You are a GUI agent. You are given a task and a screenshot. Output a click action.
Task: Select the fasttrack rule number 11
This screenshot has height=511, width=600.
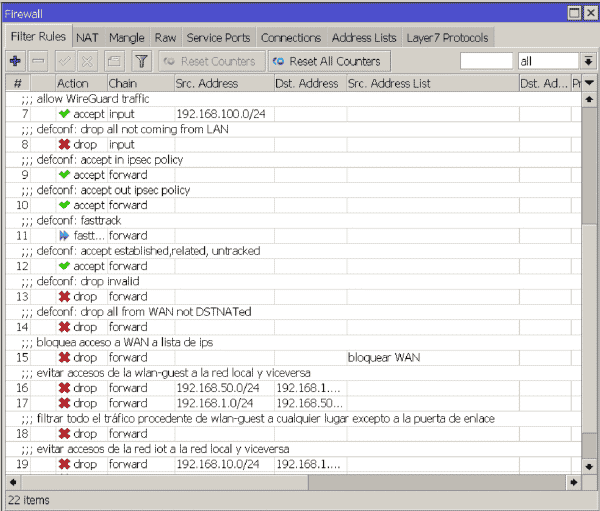tap(293, 236)
